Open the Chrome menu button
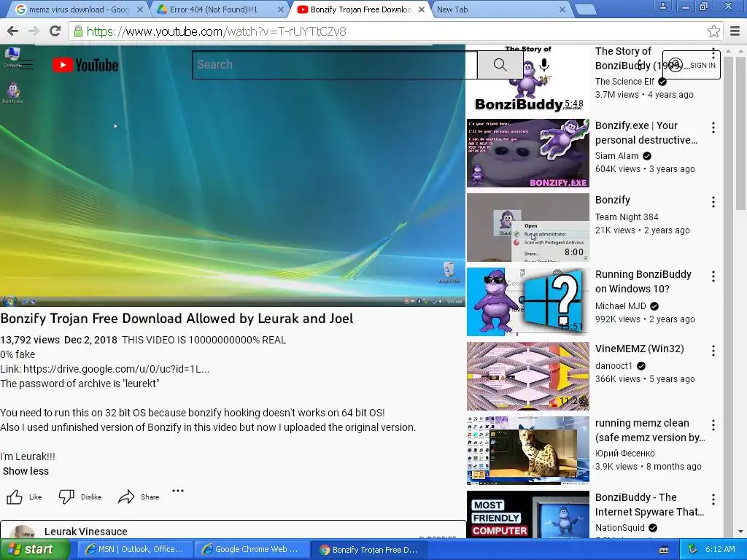The image size is (747, 560). pyautogui.click(x=735, y=31)
